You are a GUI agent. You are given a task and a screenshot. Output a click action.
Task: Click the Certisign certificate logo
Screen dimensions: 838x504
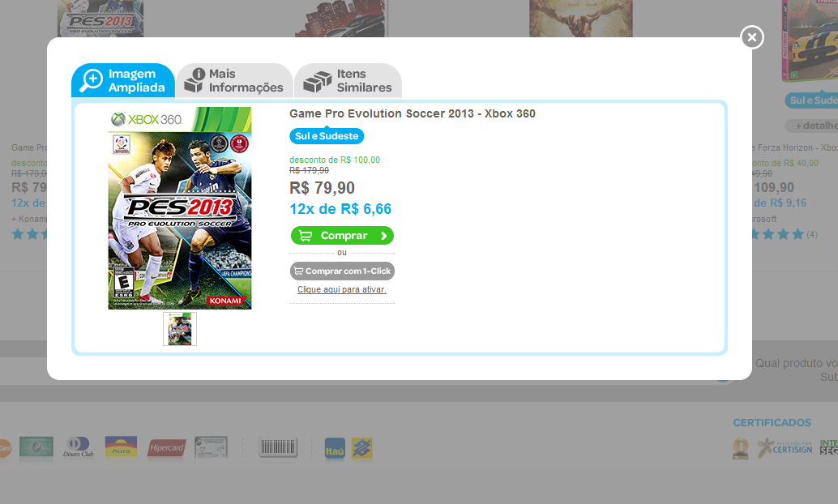(785, 448)
